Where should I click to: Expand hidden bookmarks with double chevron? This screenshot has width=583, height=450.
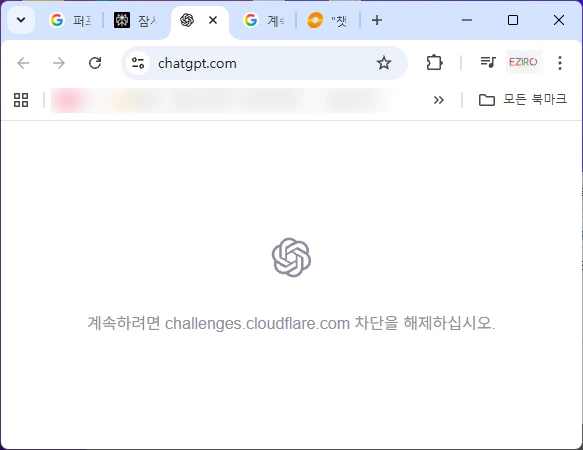point(439,100)
